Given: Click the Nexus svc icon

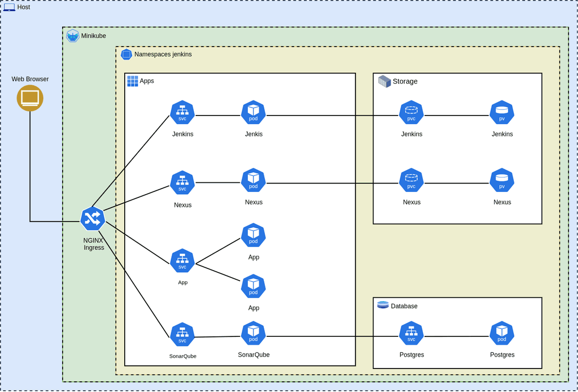Looking at the screenshot, I should [182, 183].
